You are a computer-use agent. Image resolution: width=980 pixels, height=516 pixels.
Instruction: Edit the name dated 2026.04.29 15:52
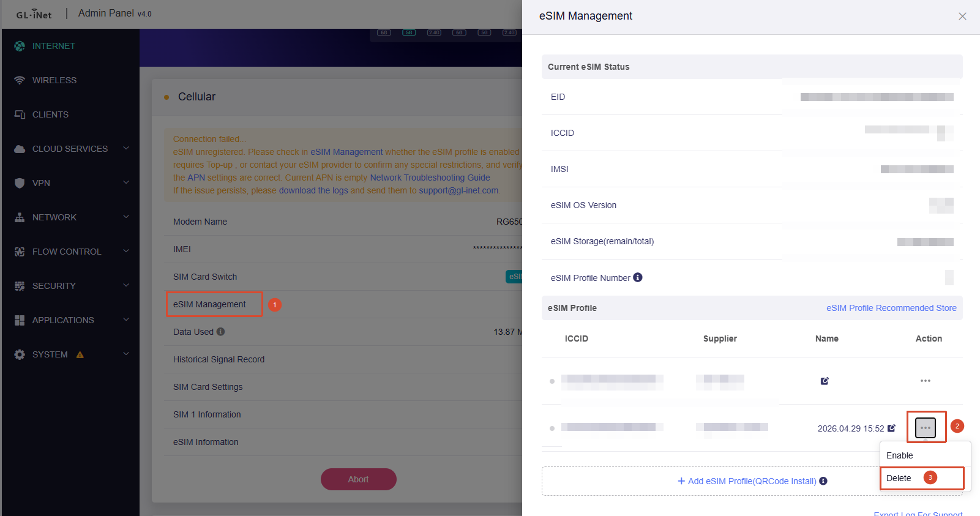(891, 428)
